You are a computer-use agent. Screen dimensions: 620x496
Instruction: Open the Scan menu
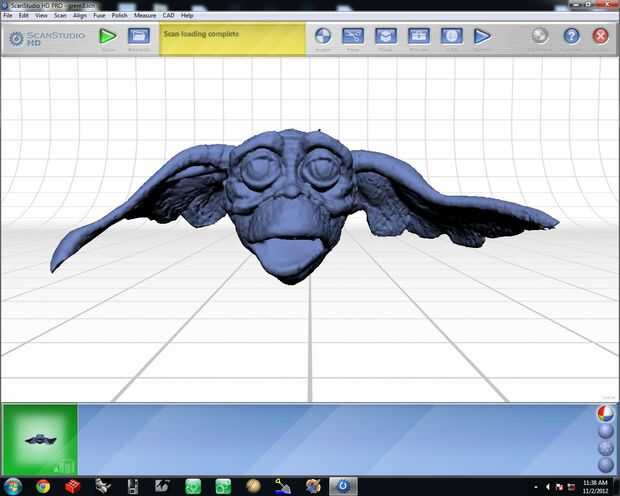pos(60,15)
